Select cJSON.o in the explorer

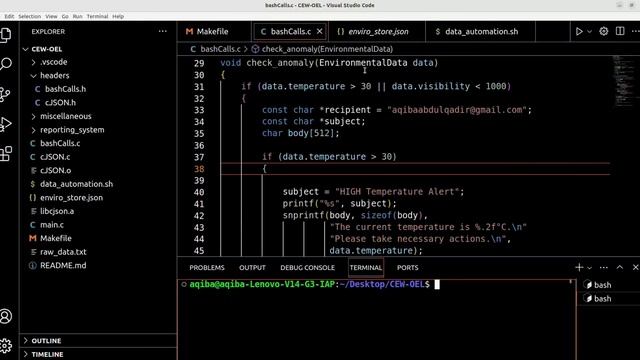98,170
